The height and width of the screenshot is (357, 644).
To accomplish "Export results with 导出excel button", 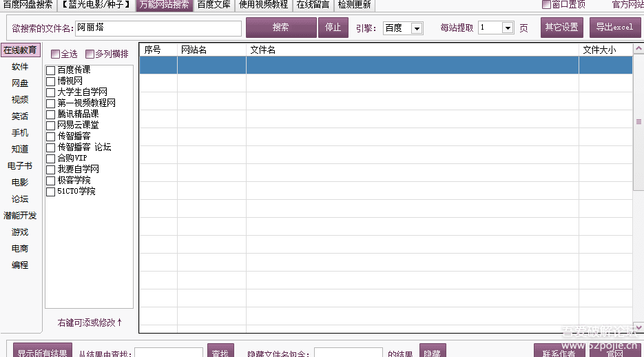I will 614,28.
